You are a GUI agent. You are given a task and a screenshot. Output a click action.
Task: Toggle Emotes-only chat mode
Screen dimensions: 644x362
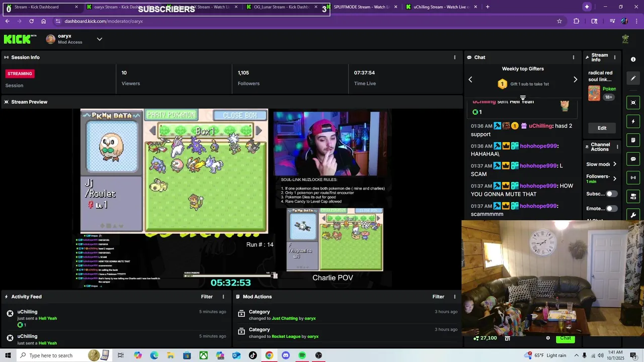point(611,208)
